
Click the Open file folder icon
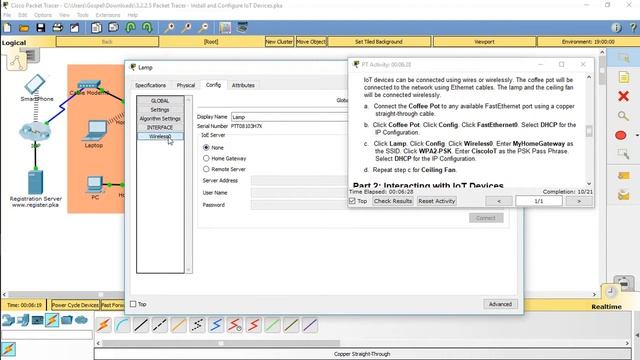click(x=24, y=28)
